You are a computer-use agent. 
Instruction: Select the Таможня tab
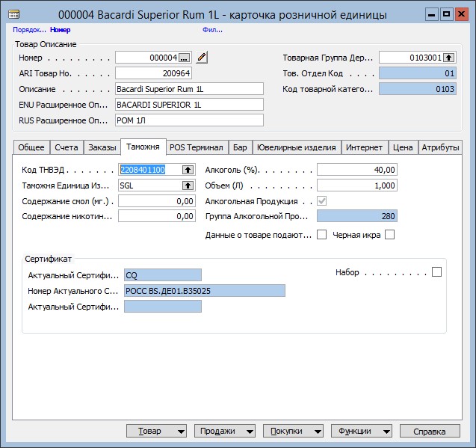143,147
